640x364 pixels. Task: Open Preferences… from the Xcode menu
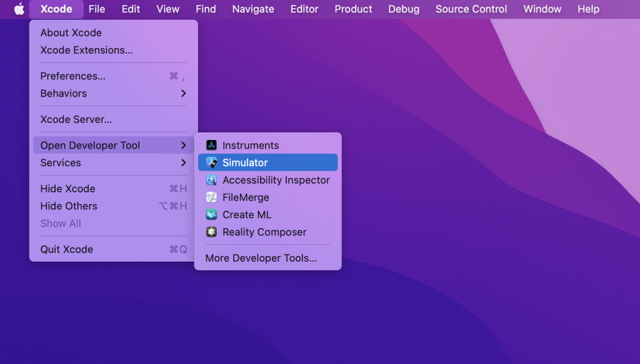[114, 76]
